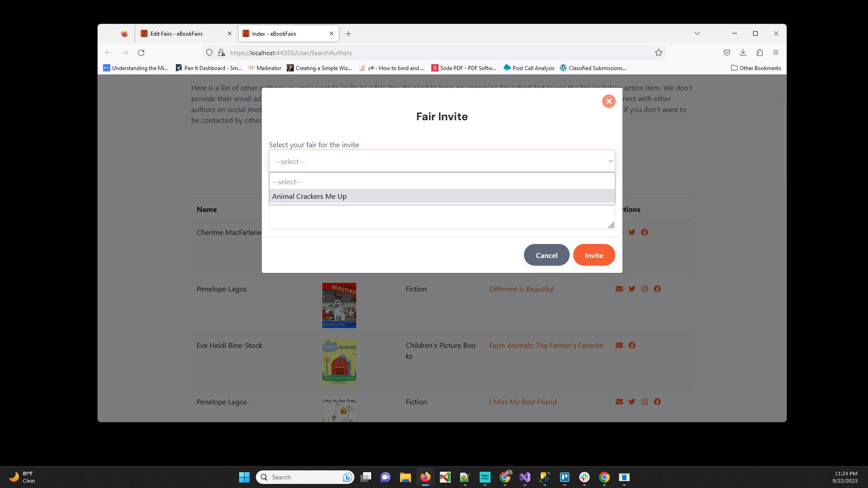This screenshot has width=868, height=488.
Task: Open the tab list chevron dropdown
Action: (697, 33)
